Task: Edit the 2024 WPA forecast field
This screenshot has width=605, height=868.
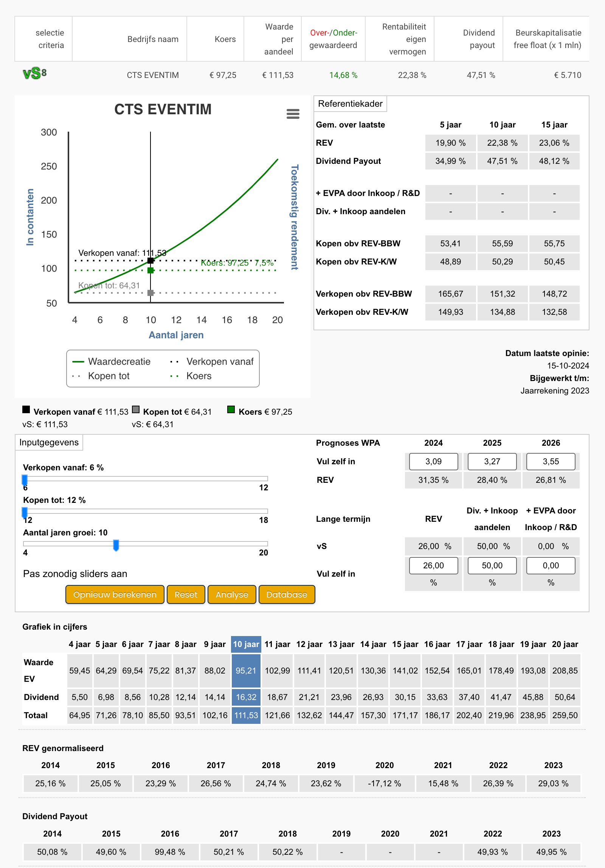Action: tap(433, 462)
